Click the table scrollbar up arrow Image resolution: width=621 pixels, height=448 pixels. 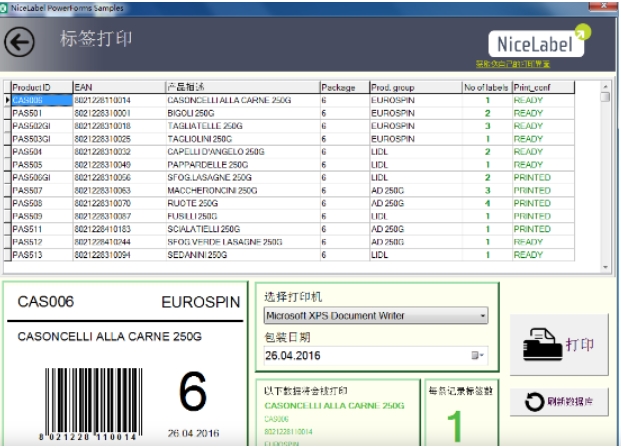point(605,86)
